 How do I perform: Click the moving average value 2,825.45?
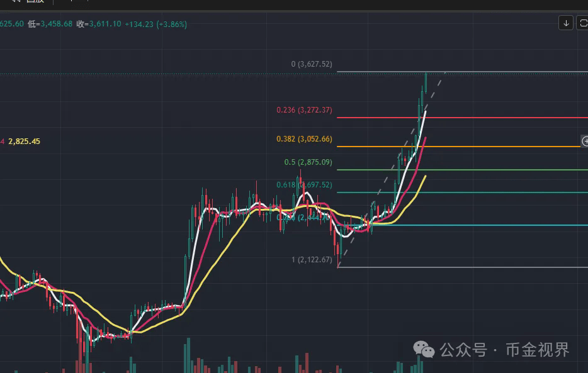tap(24, 141)
